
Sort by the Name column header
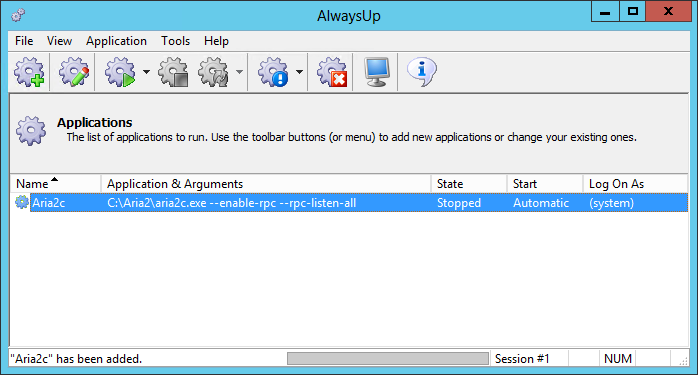coord(56,183)
